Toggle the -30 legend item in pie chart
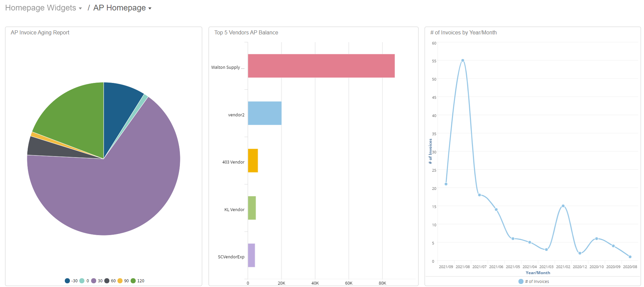 68,281
